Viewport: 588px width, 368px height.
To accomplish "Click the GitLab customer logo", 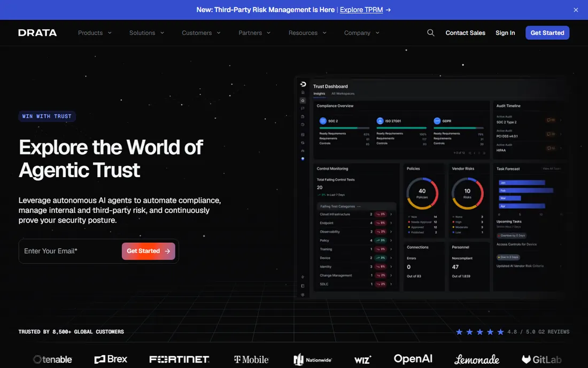I will pyautogui.click(x=541, y=360).
